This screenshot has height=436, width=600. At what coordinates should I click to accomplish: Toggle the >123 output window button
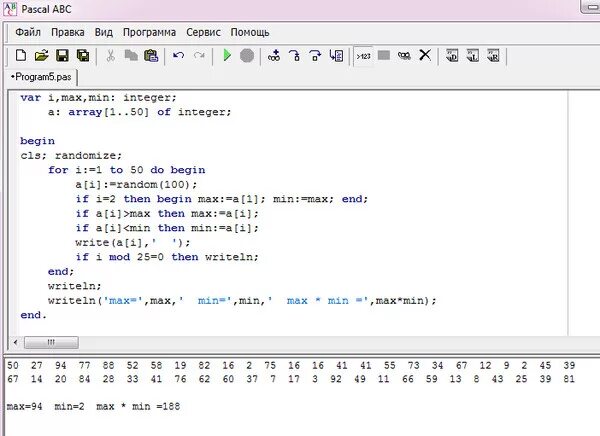coord(363,56)
